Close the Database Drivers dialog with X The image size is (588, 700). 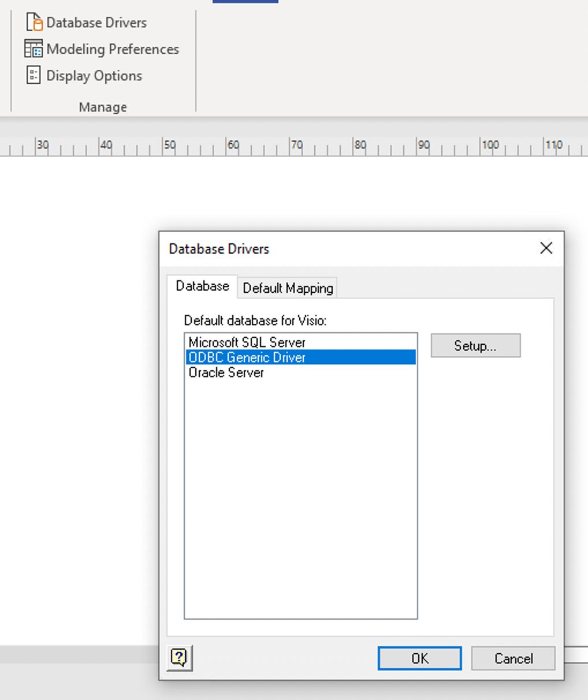tap(546, 248)
